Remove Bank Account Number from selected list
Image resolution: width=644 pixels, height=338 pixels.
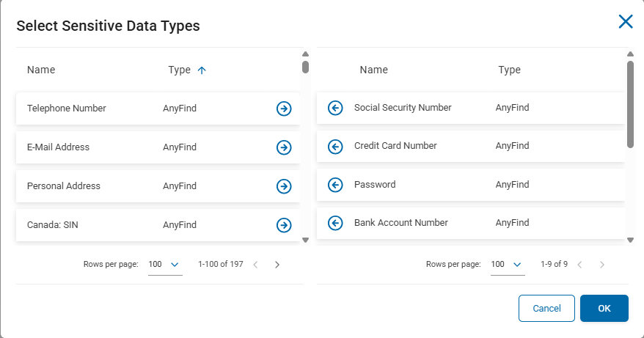[x=335, y=223]
